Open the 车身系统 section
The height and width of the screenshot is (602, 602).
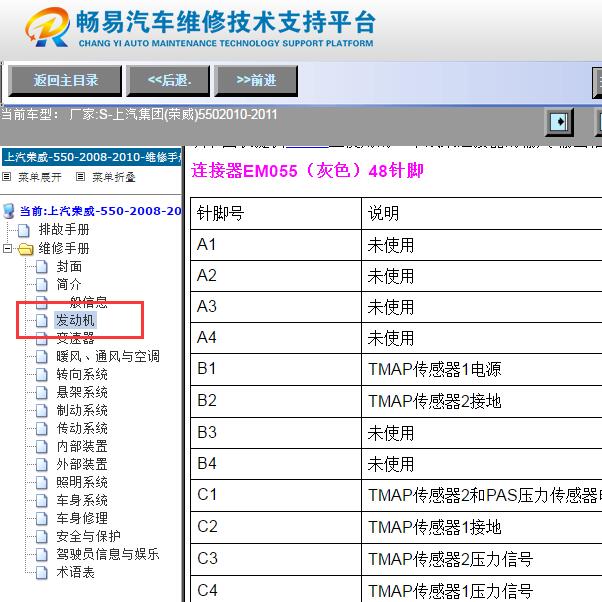point(82,501)
